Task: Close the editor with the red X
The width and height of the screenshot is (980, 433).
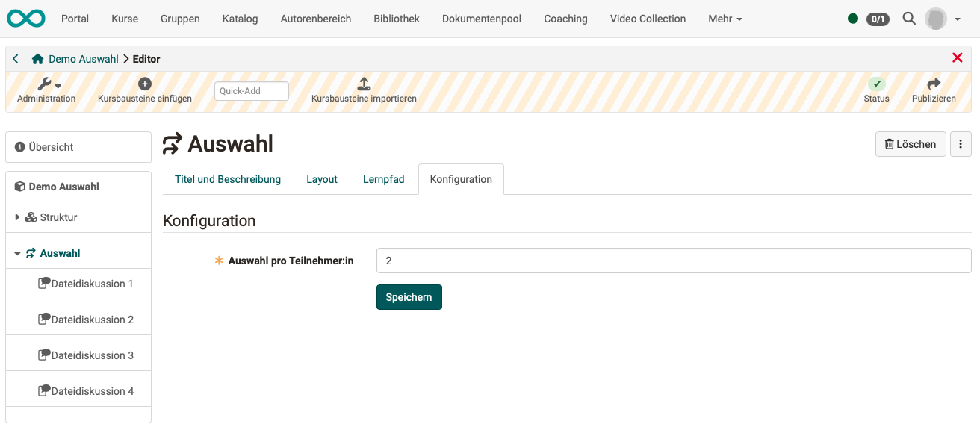Action: [x=957, y=57]
